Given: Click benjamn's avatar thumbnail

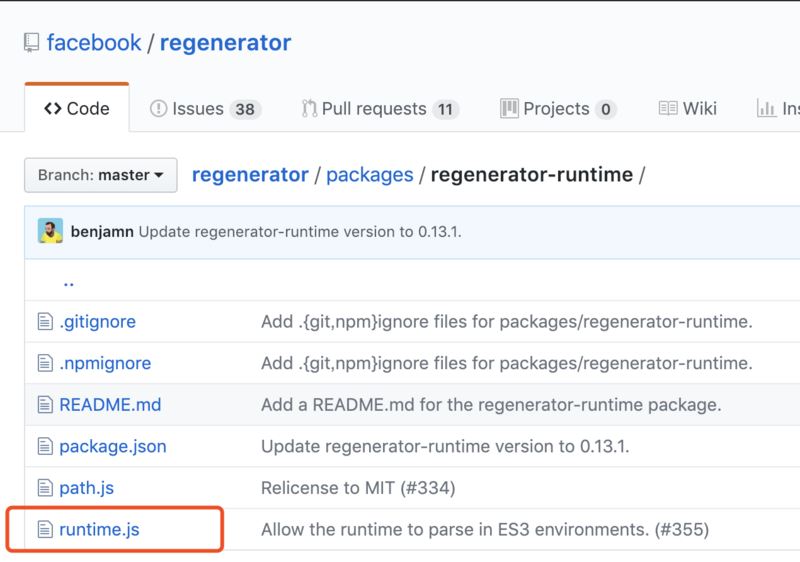Looking at the screenshot, I should 50,231.
